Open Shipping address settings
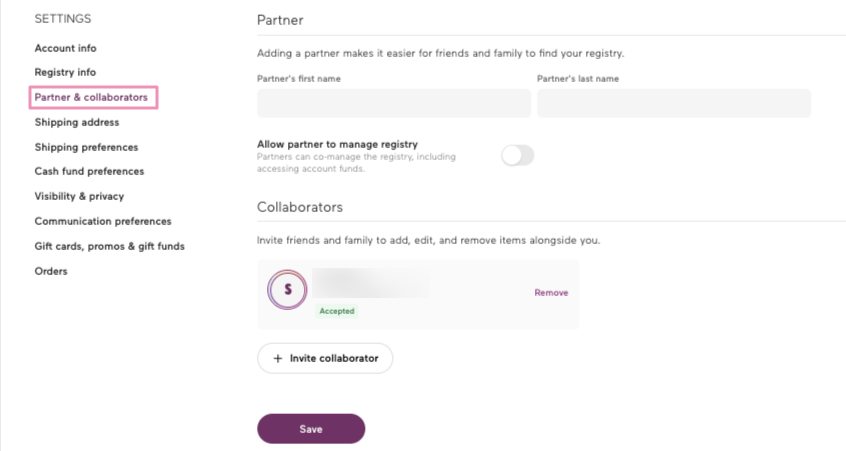The width and height of the screenshot is (846, 451). click(x=77, y=122)
